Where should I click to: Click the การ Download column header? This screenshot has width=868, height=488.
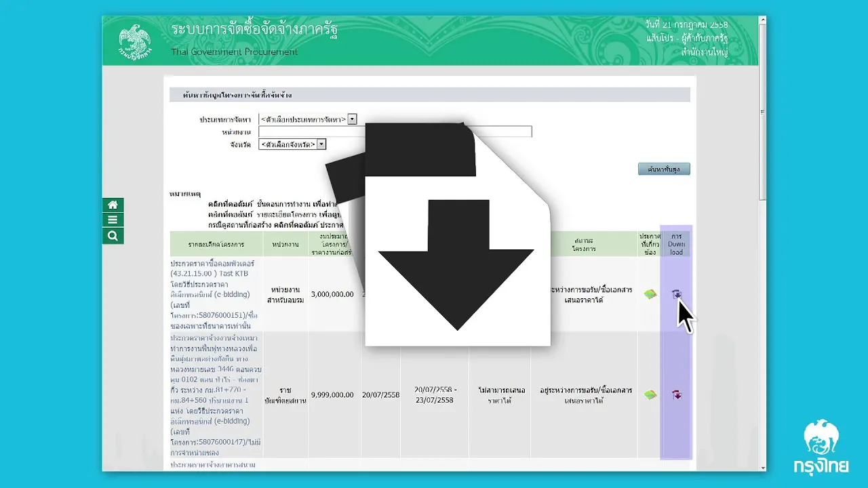(676, 244)
